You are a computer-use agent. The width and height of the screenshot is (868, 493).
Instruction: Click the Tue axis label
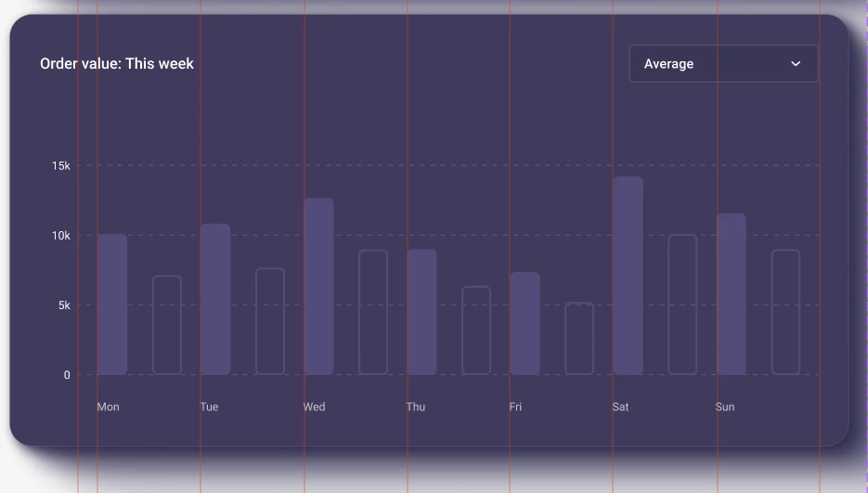click(x=209, y=407)
